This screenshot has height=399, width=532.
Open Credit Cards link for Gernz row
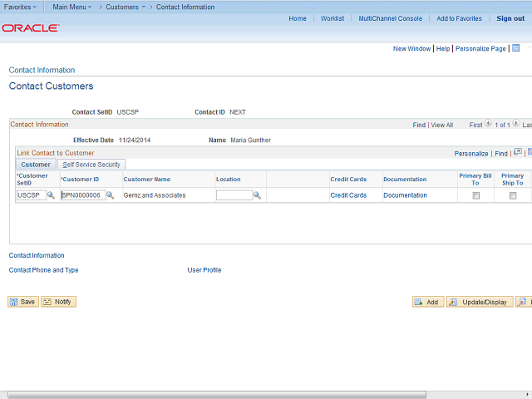[x=348, y=195]
